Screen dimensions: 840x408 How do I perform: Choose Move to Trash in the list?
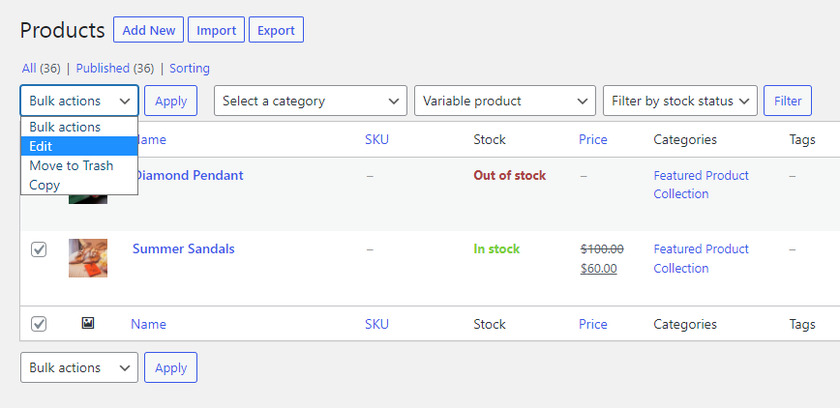click(x=79, y=165)
